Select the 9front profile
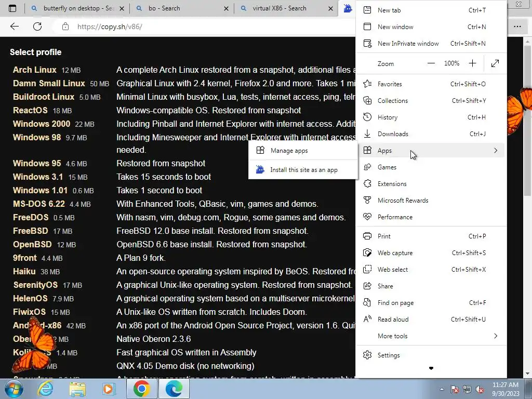 (25, 258)
